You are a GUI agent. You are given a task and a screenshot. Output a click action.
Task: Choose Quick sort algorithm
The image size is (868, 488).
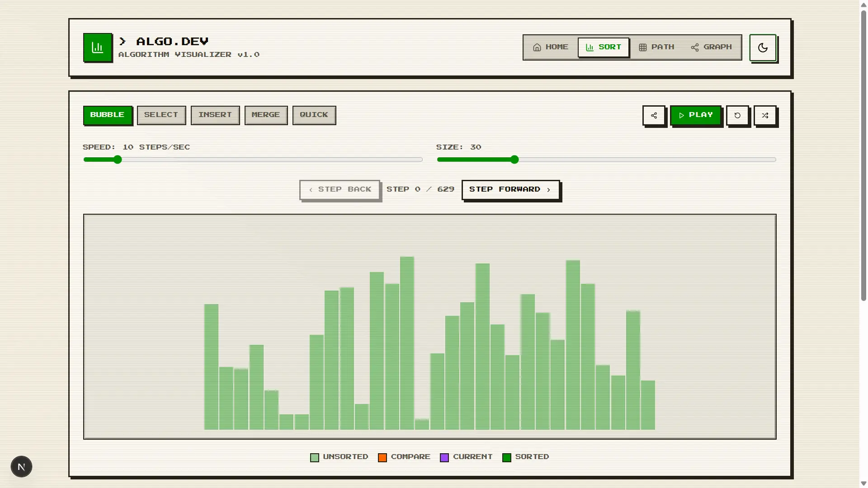click(x=314, y=115)
